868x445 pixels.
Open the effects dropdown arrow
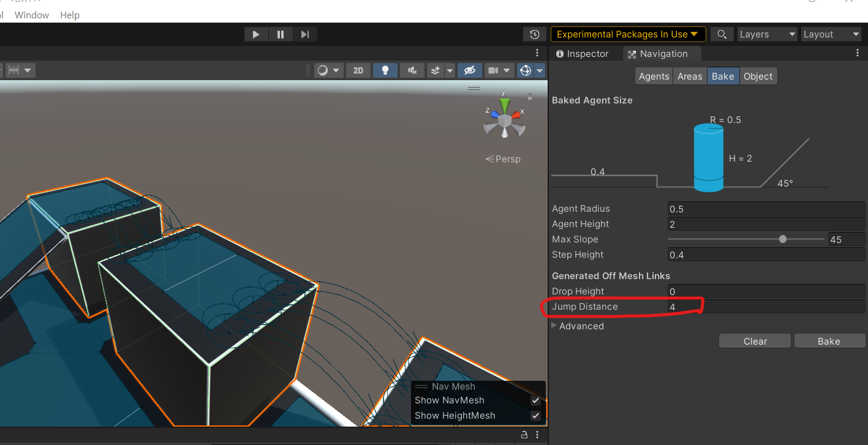point(450,70)
